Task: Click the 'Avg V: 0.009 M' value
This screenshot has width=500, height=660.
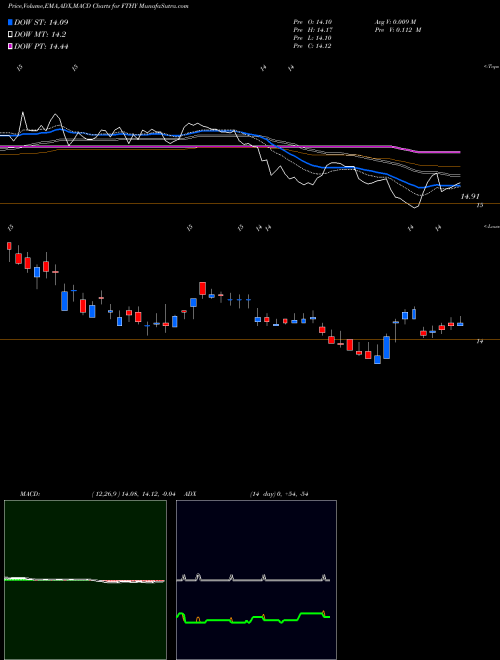Action: [397, 22]
